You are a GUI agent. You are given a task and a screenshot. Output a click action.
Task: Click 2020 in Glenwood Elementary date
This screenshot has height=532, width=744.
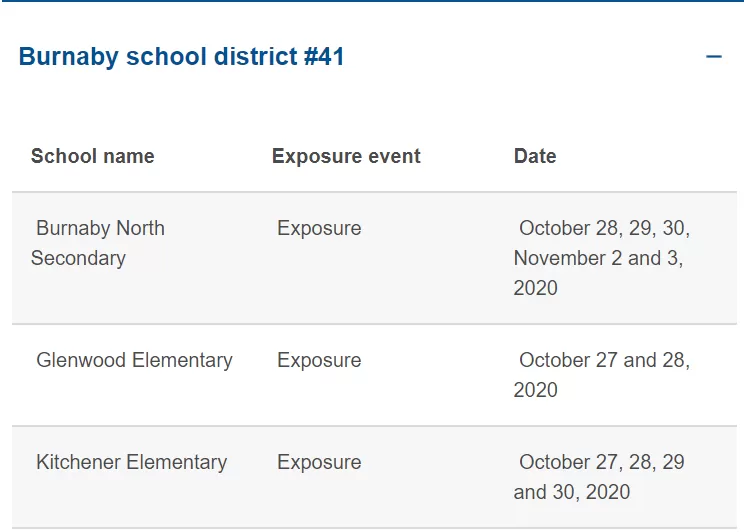pyautogui.click(x=535, y=390)
